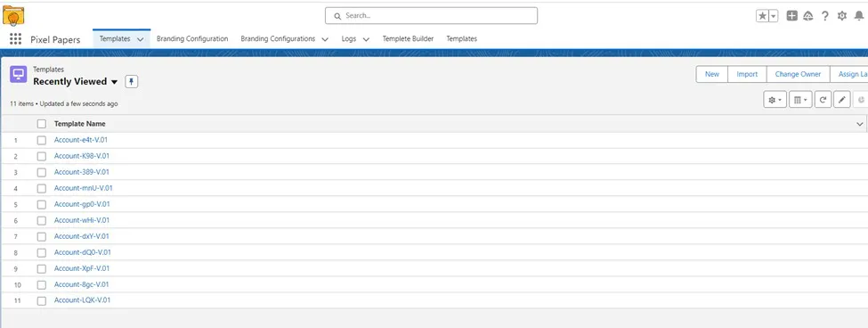Click the '11 items' status text
The height and width of the screenshot is (328, 868).
pyautogui.click(x=21, y=103)
